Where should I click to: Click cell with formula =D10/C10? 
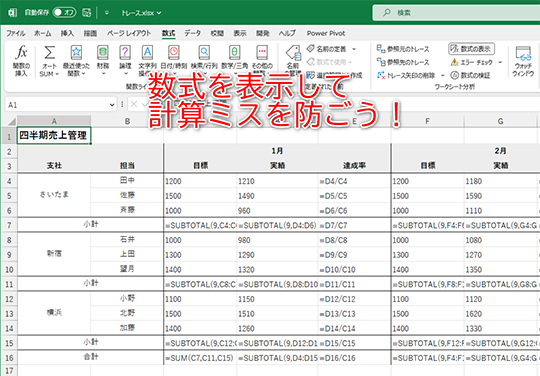click(x=354, y=270)
